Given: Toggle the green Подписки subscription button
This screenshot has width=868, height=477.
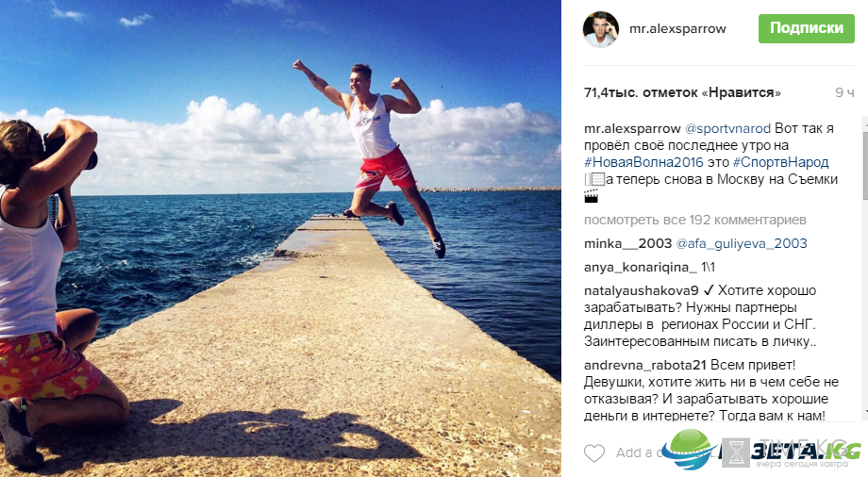Looking at the screenshot, I should tap(807, 28).
